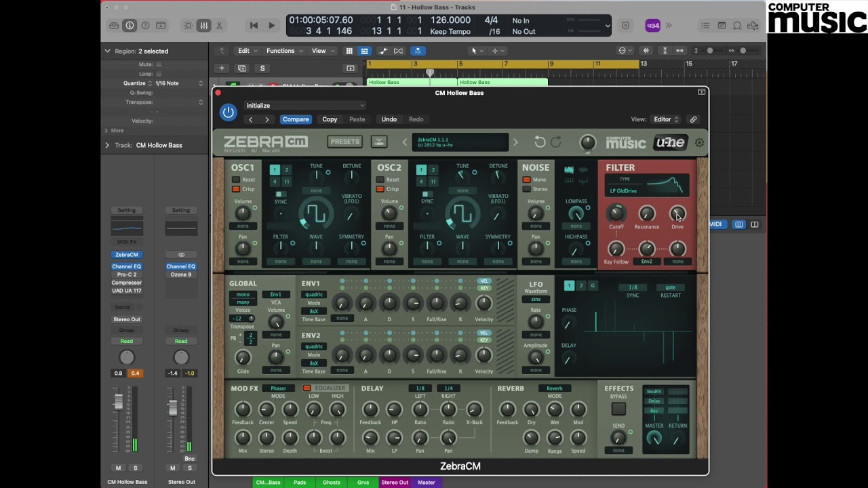Toggle ZebraCM plugin power button
This screenshot has width=868, height=488.
tap(229, 113)
